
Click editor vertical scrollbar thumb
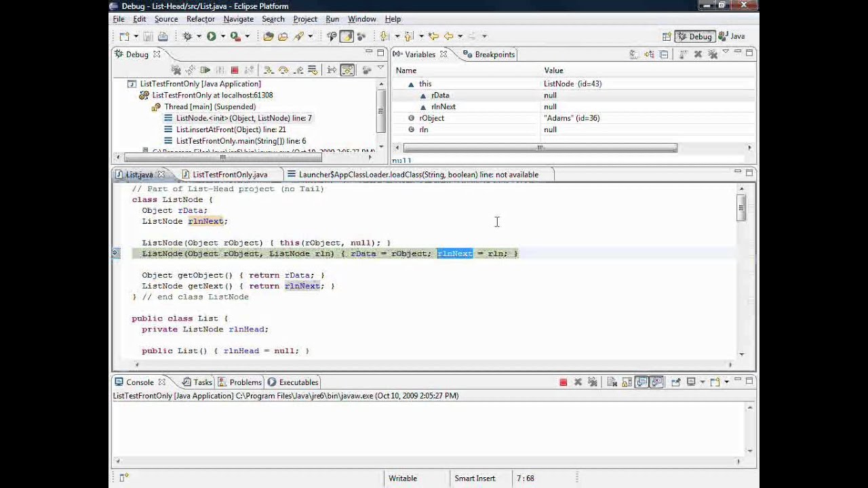click(x=741, y=207)
